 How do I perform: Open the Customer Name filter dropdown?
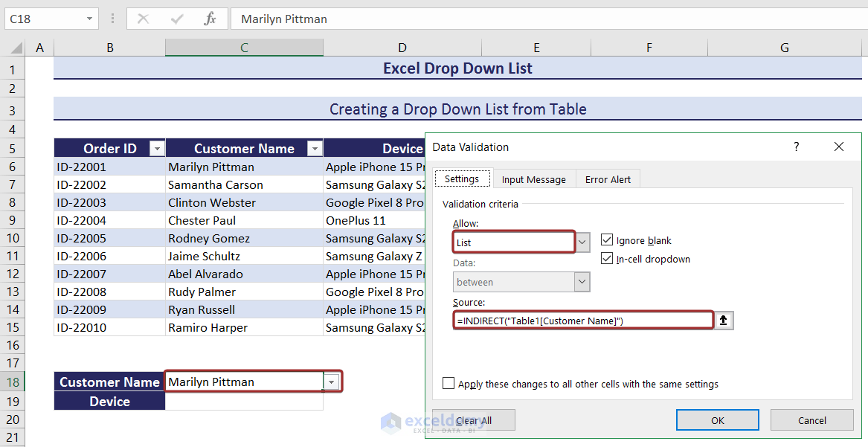tap(314, 149)
